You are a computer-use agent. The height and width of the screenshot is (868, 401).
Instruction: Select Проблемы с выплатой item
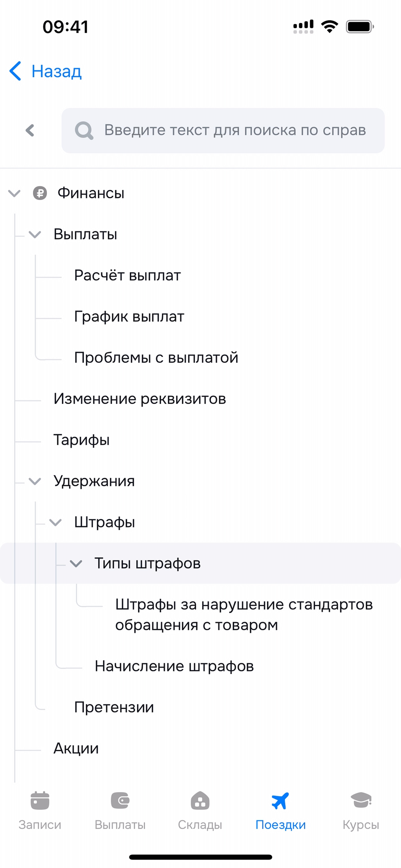click(156, 358)
